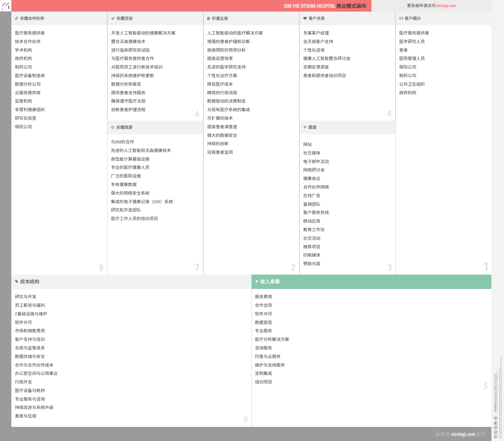
Task: Click the star icon beside 收入来源
Action: (x=257, y=281)
